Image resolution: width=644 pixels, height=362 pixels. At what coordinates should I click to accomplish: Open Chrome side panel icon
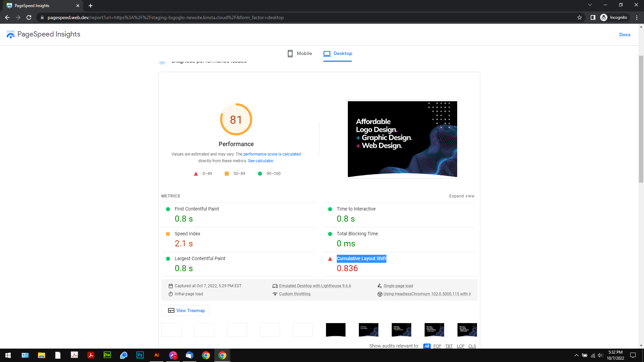[x=593, y=17]
